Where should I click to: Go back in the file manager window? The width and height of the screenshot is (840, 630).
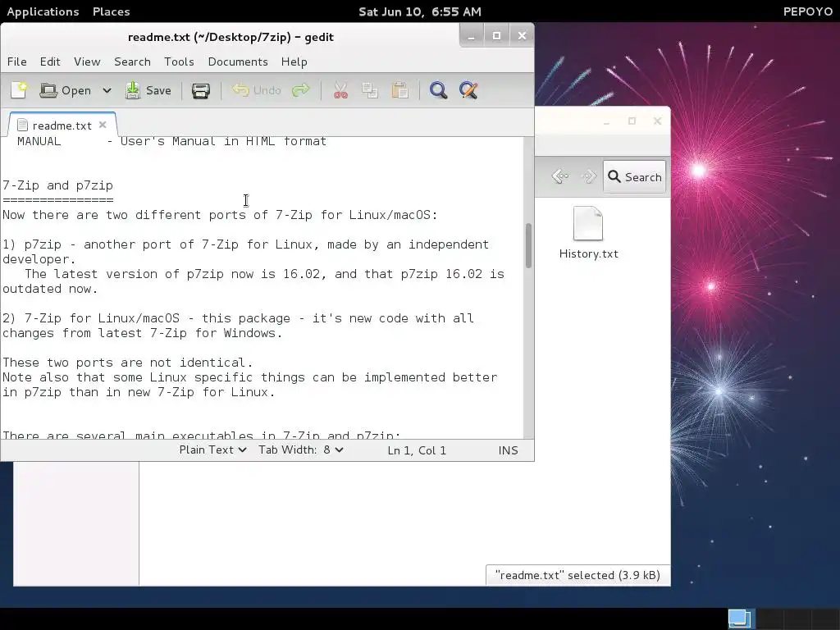click(560, 176)
